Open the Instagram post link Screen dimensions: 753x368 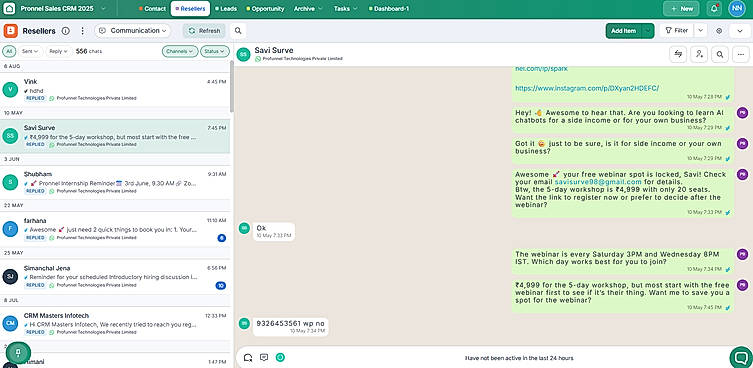click(587, 88)
